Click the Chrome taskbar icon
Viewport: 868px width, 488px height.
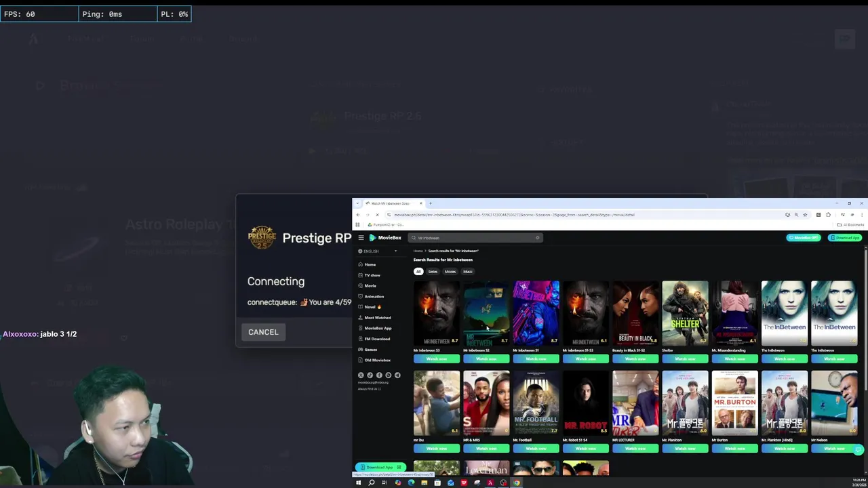tap(516, 483)
